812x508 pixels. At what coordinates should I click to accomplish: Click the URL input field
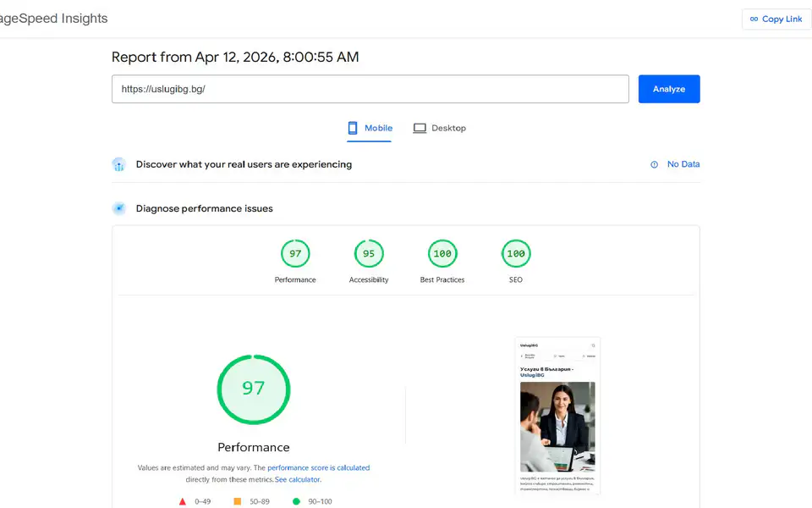pos(370,89)
